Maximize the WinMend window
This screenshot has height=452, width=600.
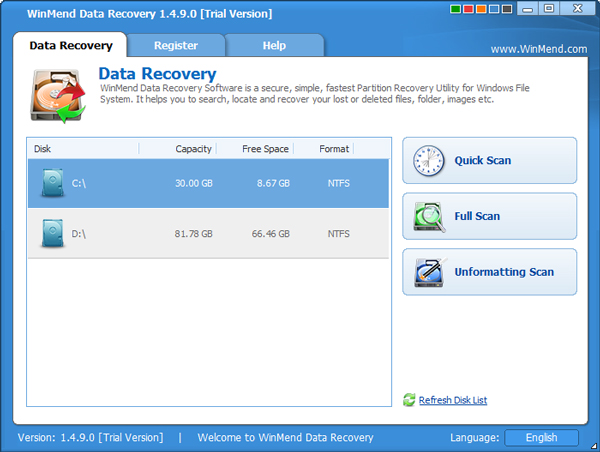pos(549,8)
